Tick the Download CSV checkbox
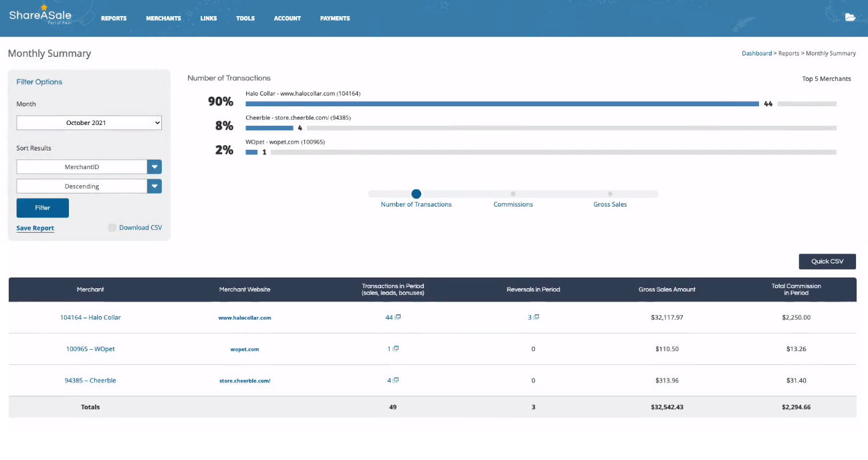Image resolution: width=868 pixels, height=460 pixels. [x=112, y=228]
